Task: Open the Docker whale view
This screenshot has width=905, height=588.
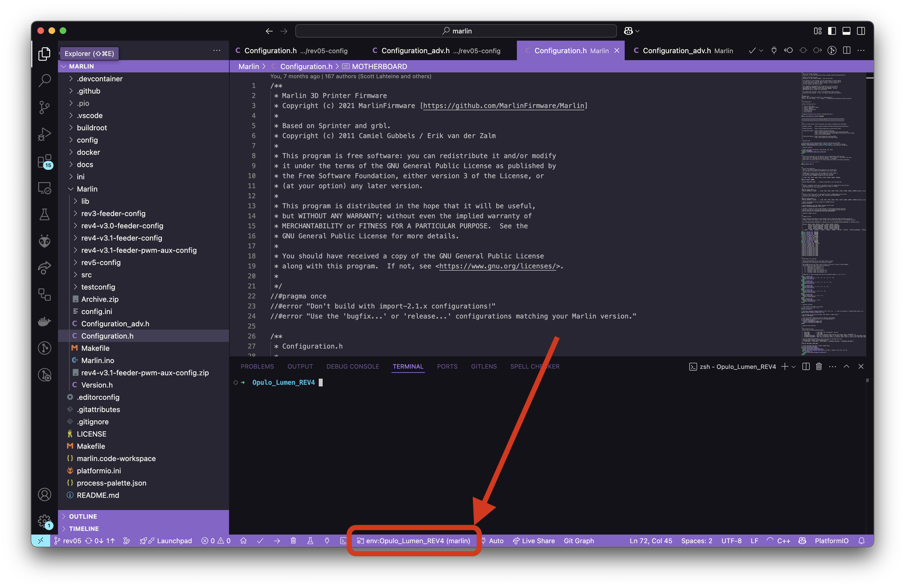Action: [45, 321]
